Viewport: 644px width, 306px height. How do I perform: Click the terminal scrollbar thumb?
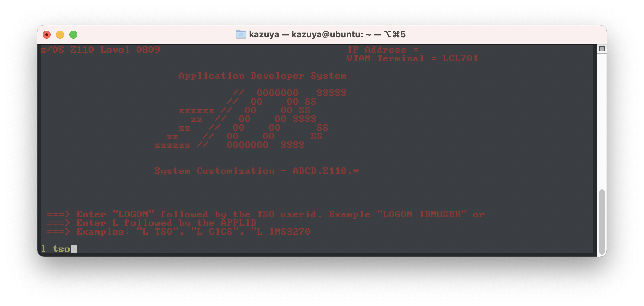click(x=602, y=222)
